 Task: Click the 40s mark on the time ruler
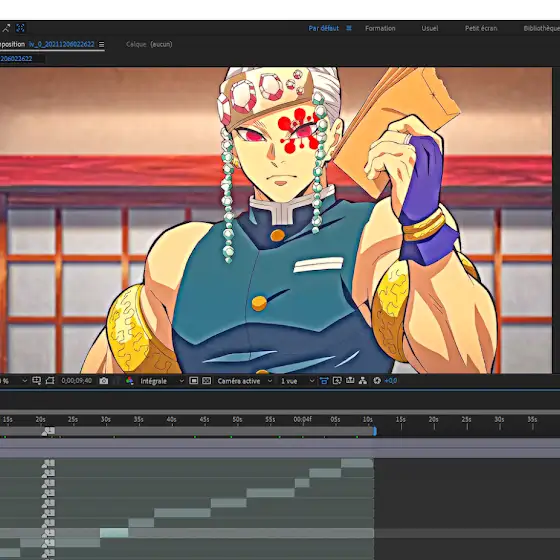click(x=171, y=419)
